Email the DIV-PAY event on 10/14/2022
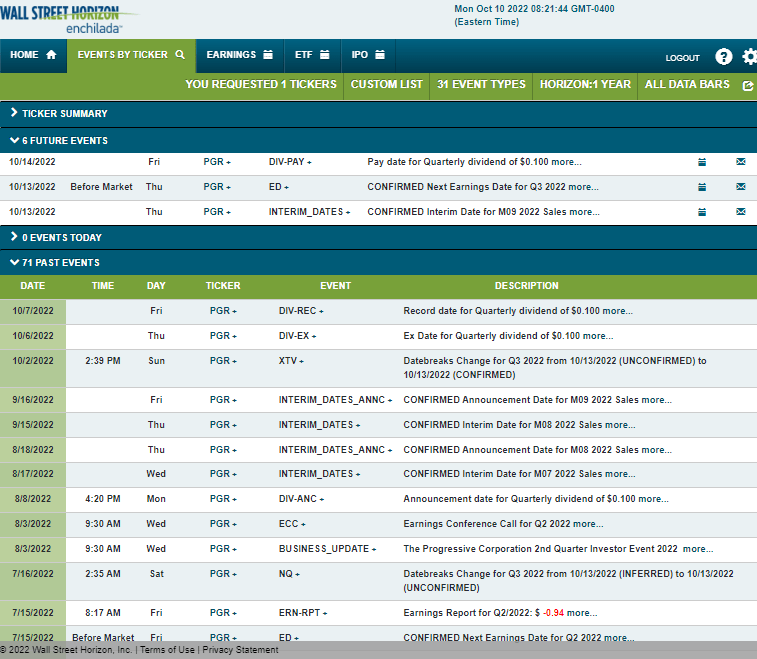 (x=741, y=161)
